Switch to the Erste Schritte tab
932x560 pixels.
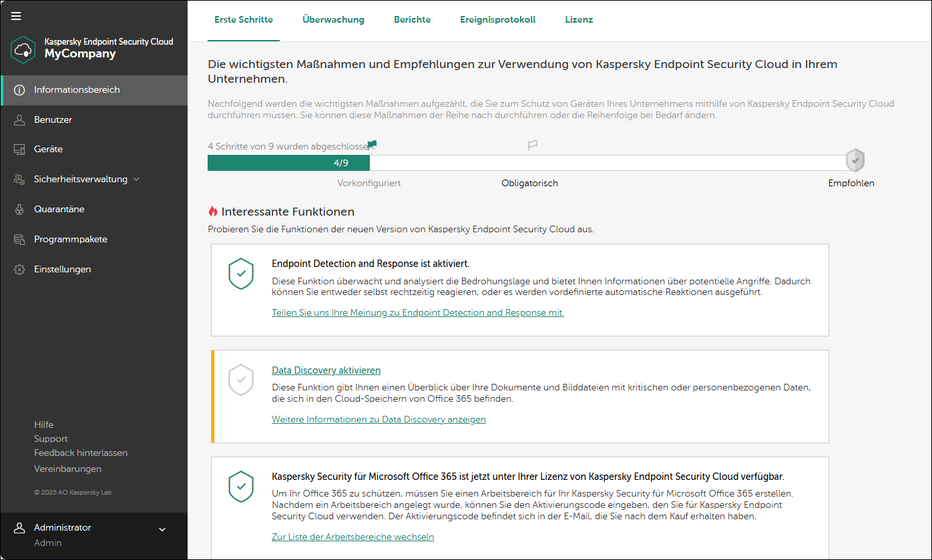(x=244, y=20)
